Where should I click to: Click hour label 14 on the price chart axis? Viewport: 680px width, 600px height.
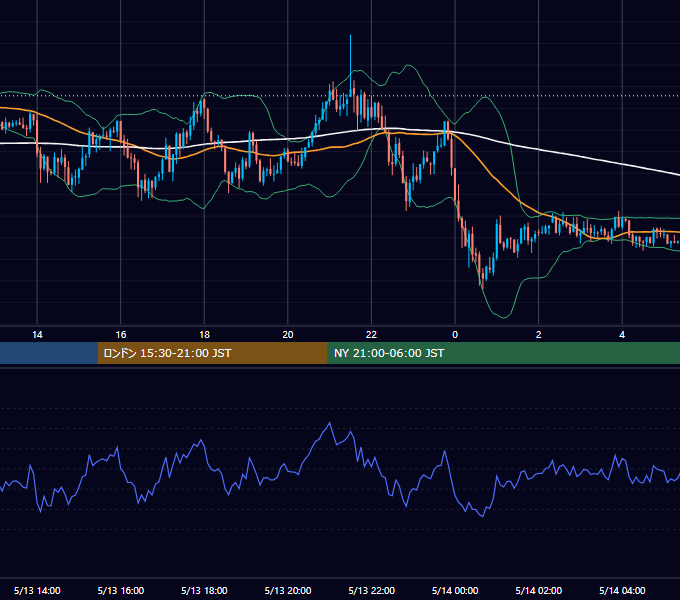(37, 335)
